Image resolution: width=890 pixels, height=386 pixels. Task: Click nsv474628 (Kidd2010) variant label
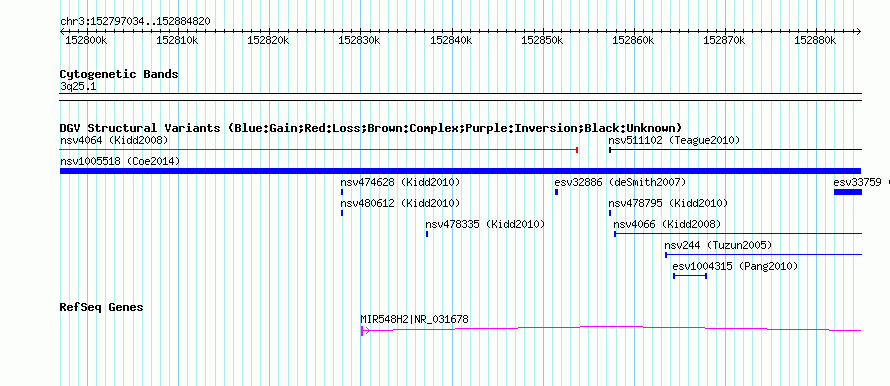(400, 182)
